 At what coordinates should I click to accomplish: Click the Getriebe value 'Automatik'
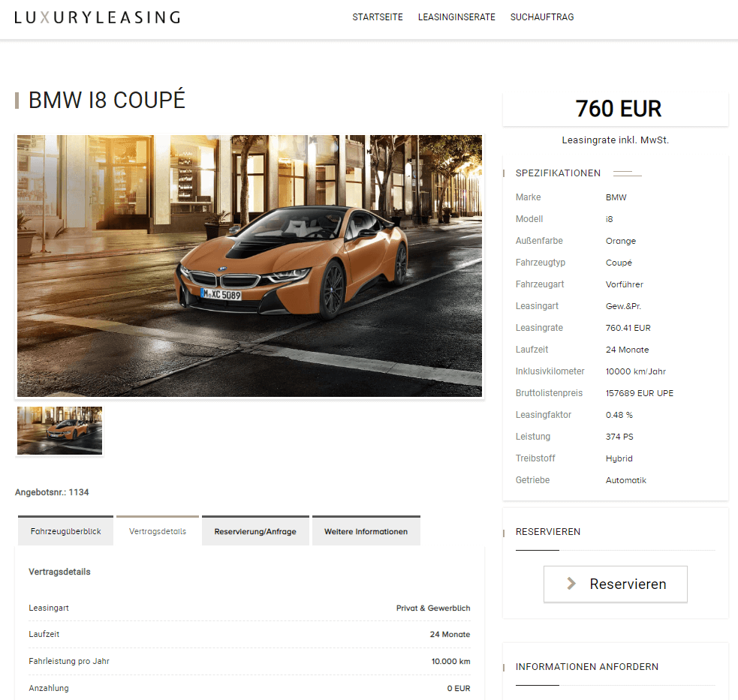point(625,480)
